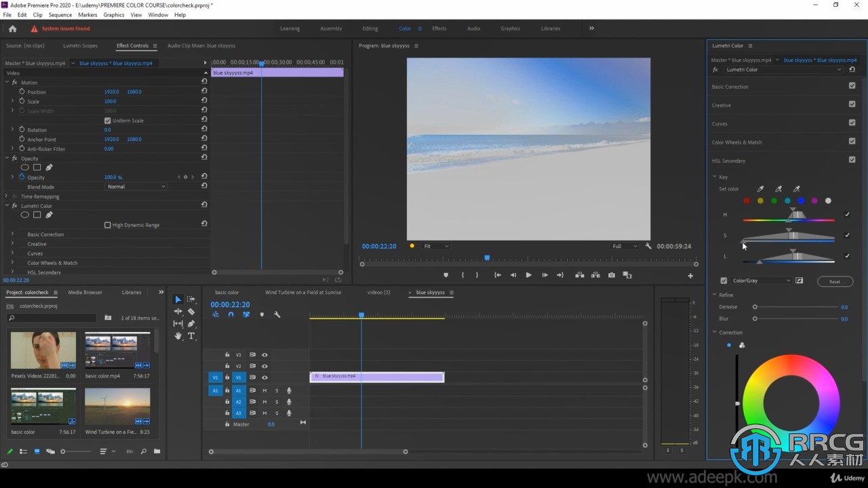Reset the Motion effect parameters

204,81
